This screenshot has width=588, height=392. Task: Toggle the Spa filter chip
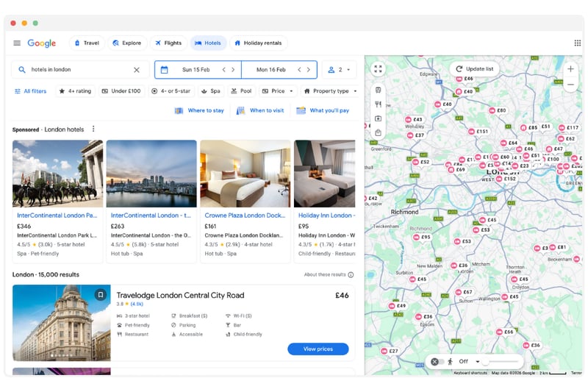(x=211, y=91)
